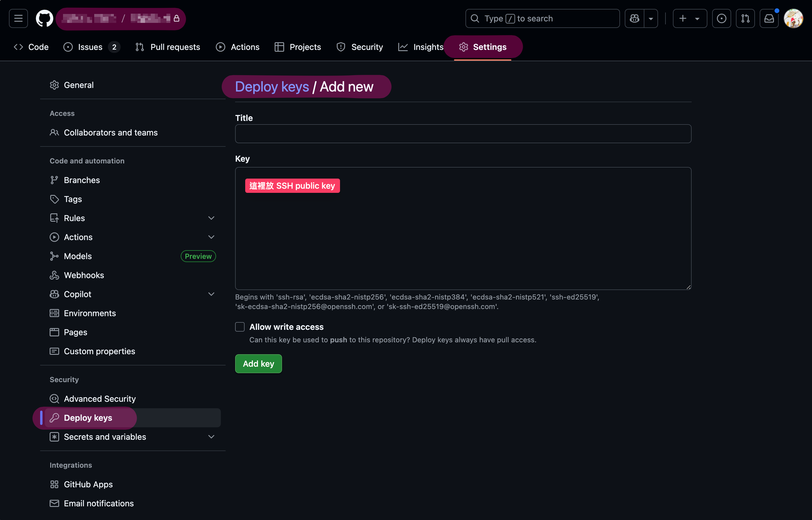Viewport: 812px width, 520px height.
Task: Click the Email notifications envelope icon
Action: coord(54,503)
